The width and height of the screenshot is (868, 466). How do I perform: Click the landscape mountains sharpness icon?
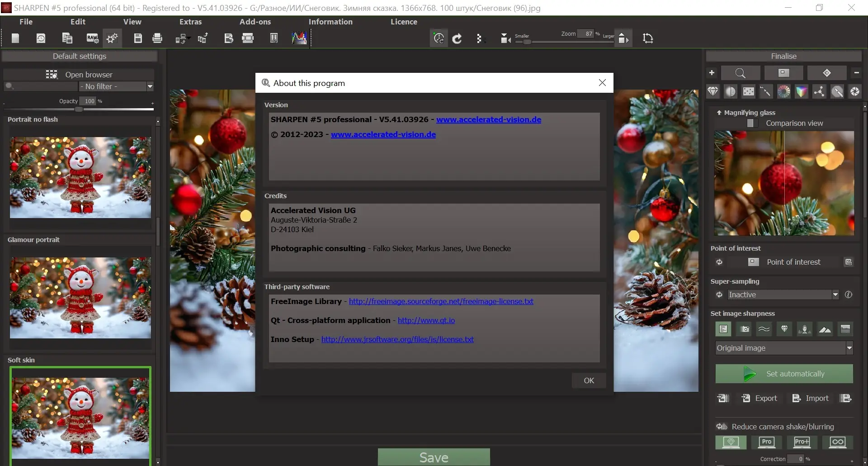click(825, 329)
